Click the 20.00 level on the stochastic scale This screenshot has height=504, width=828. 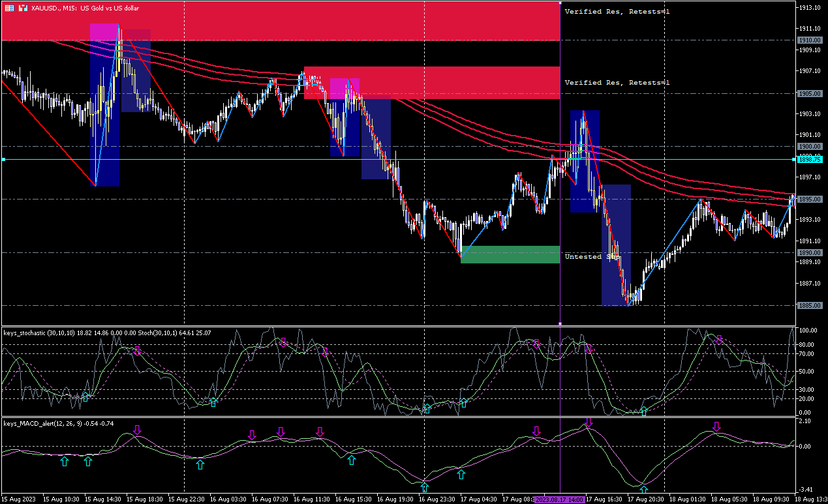point(808,398)
